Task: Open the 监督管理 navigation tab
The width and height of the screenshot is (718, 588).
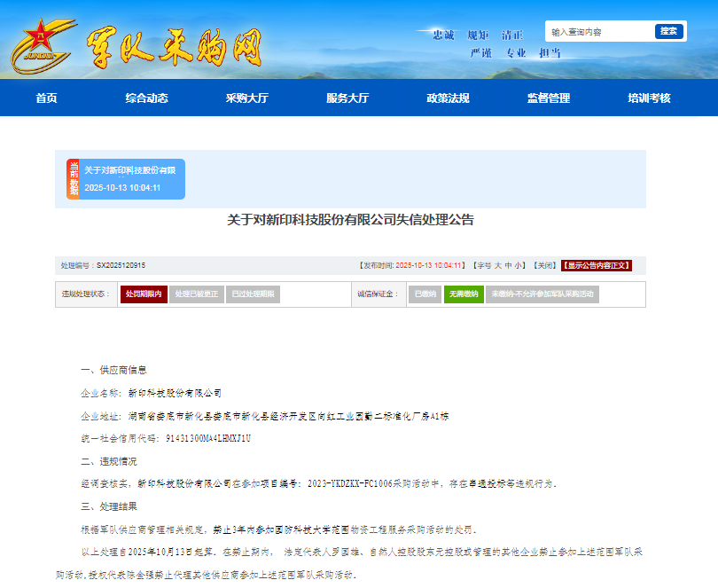Action: tap(549, 98)
